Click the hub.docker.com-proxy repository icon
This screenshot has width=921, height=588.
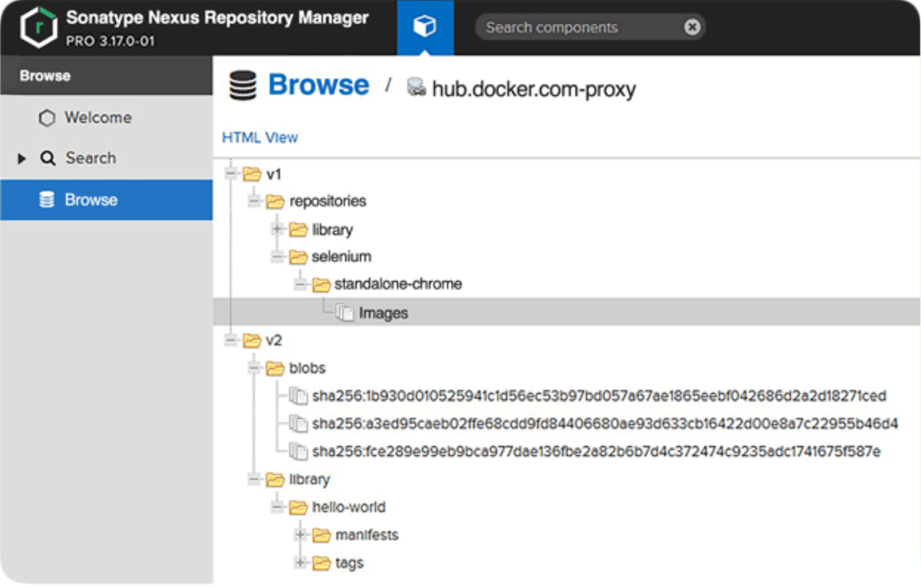tap(416, 87)
